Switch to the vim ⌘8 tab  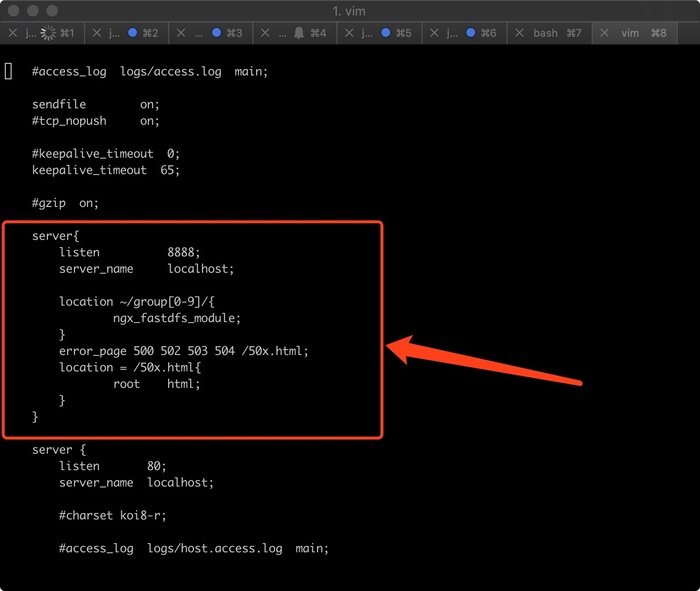click(635, 33)
